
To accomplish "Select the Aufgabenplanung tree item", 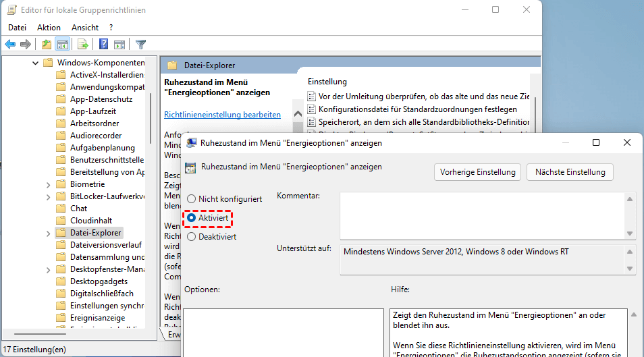I will point(102,148).
